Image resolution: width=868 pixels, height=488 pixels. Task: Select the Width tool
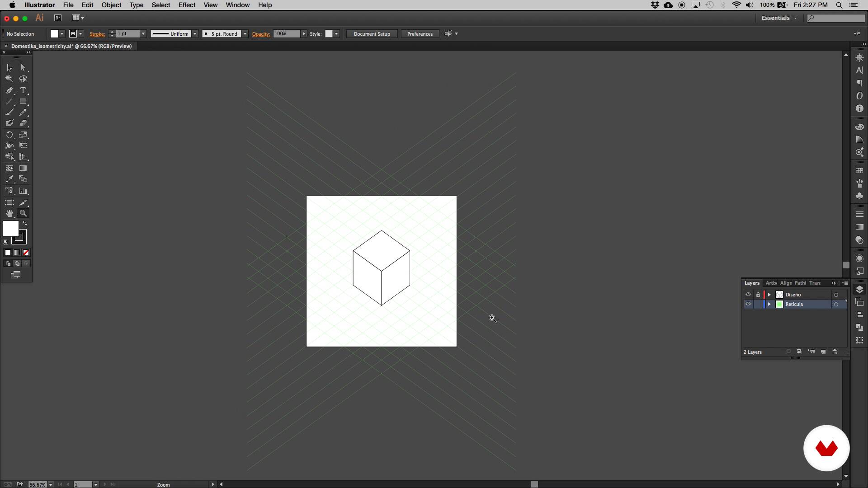pyautogui.click(x=9, y=145)
